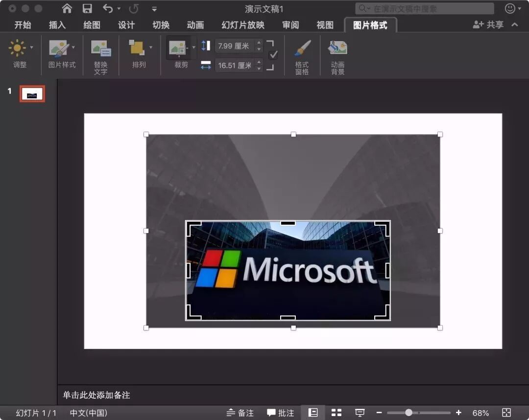Image resolution: width=529 pixels, height=420 pixels.
Task: Start slide show from status bar icon
Action: point(360,413)
